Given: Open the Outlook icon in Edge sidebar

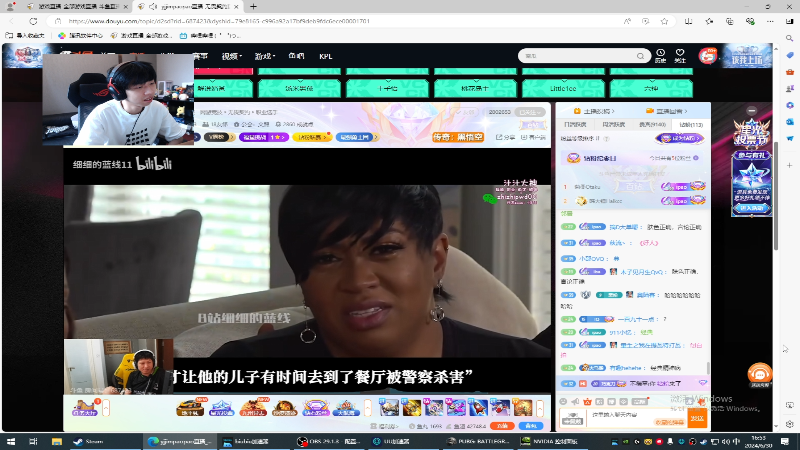Looking at the screenshot, I should click(790, 122).
